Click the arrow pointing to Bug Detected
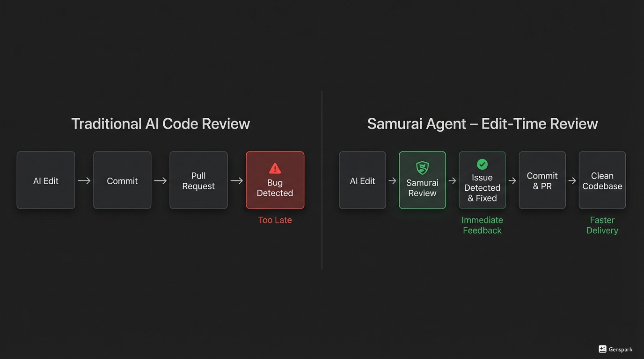Viewport: 644px width, 359px height. (237, 180)
